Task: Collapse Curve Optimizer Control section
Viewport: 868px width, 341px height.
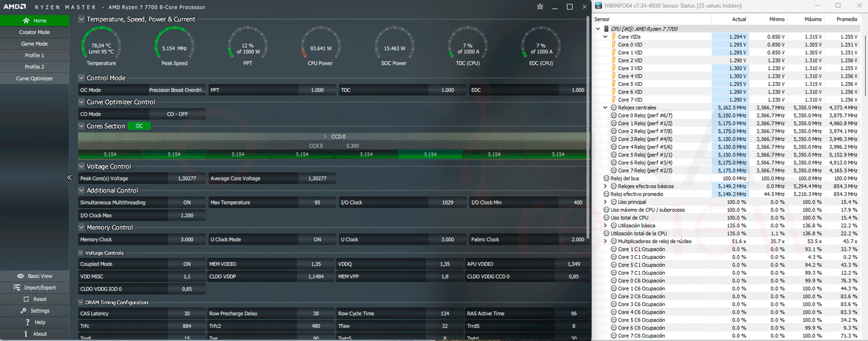Action: click(x=82, y=102)
